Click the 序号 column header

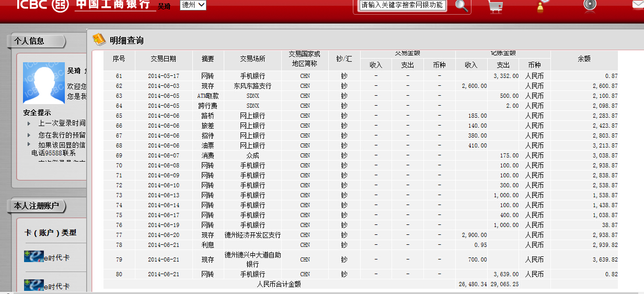[119, 59]
